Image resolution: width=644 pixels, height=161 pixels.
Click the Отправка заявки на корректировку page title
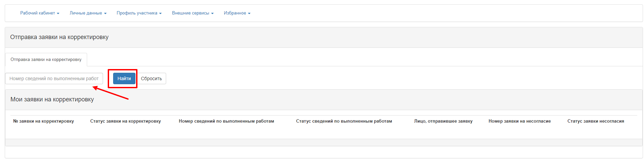tap(59, 37)
